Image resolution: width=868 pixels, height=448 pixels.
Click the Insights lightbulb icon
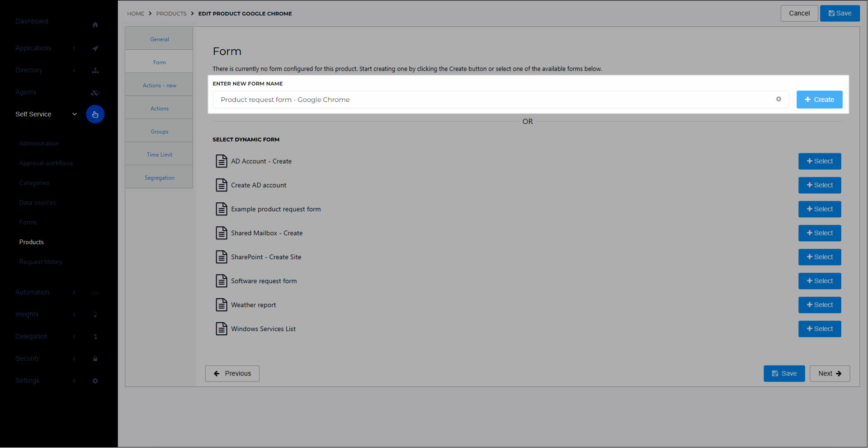[95, 314]
